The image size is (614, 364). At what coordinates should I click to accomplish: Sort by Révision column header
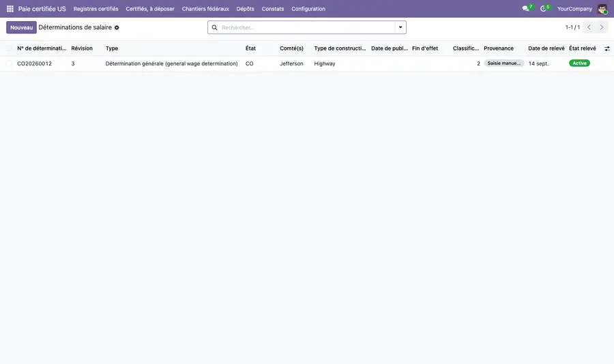pyautogui.click(x=82, y=48)
